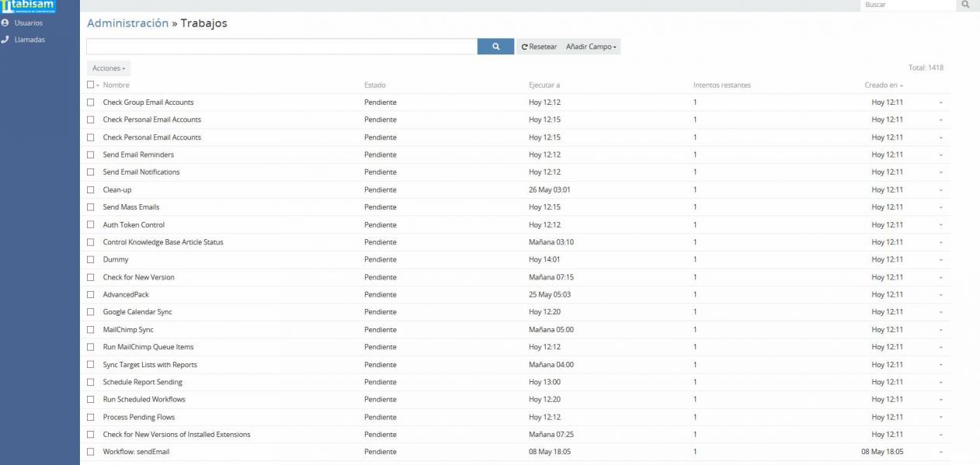980x465 pixels.
Task: Open the Acciones dropdown
Action: (x=109, y=68)
